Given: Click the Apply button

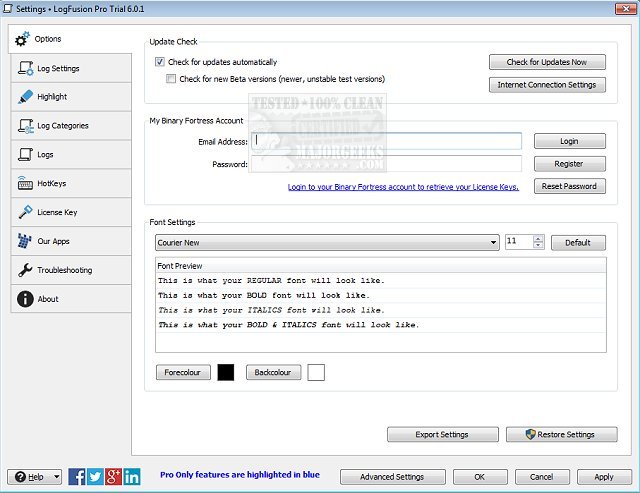Looking at the screenshot, I should coord(604,477).
